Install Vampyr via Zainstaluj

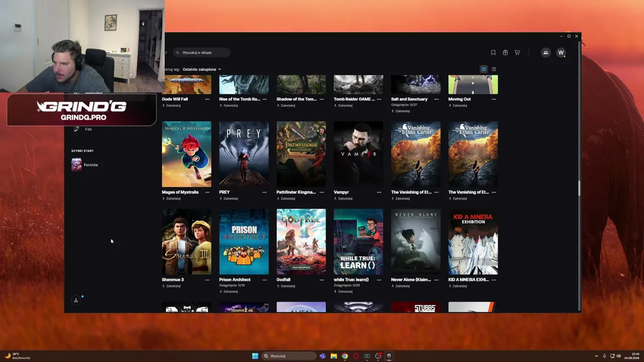point(344,199)
